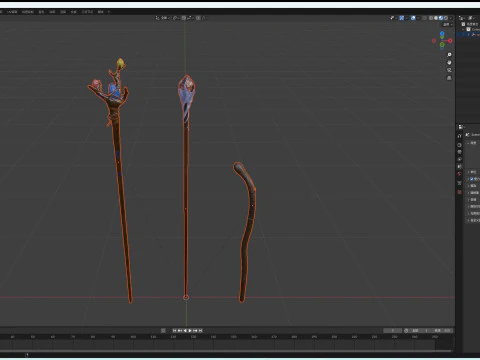
Task: Select the Scene Collection row in outliner
Action: (471, 24)
